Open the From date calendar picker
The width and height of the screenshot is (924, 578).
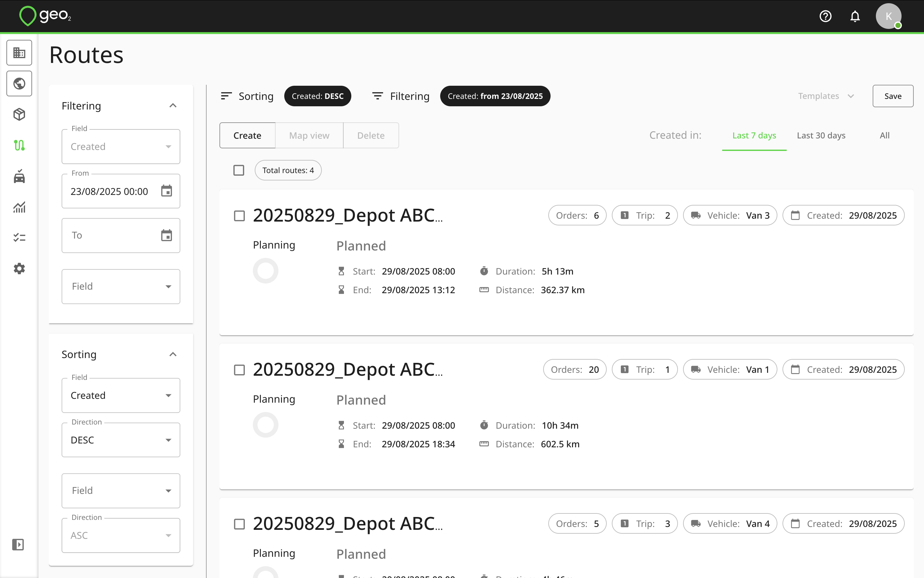point(167,191)
